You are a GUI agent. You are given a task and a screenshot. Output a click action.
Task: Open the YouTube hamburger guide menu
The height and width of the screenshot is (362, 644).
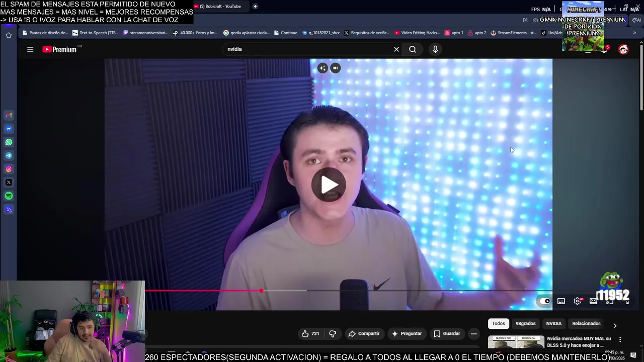tap(30, 49)
